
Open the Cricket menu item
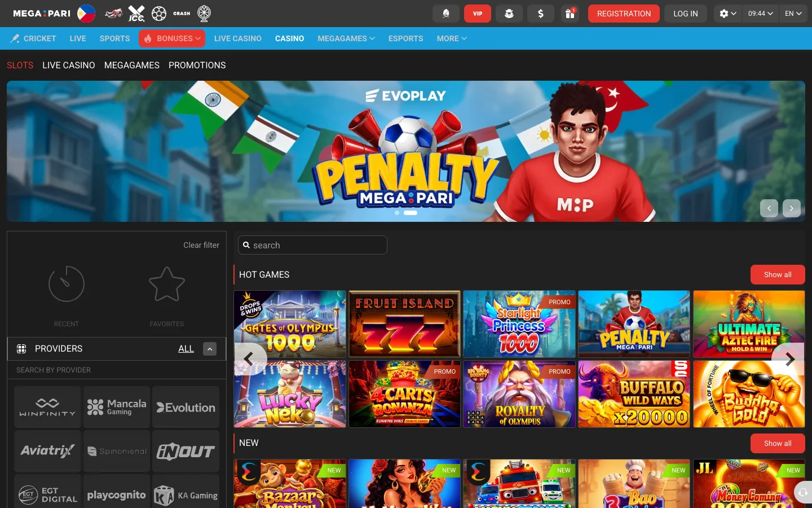pos(33,38)
